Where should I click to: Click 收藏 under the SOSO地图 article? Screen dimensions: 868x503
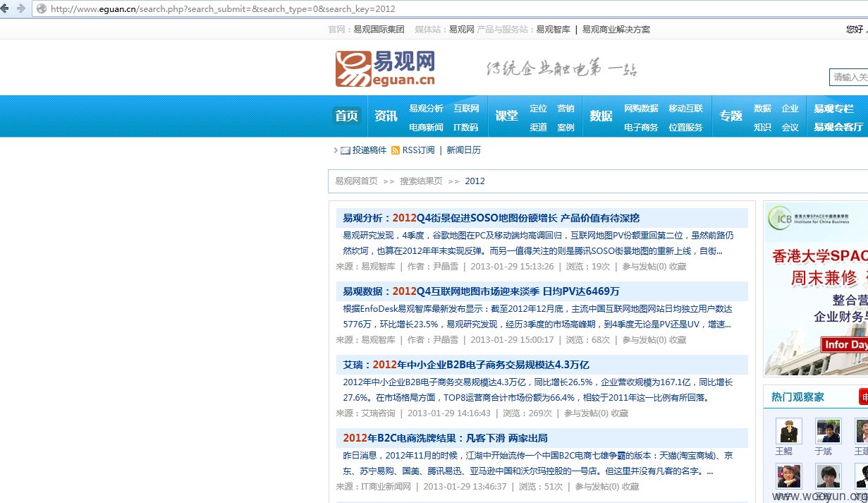[678, 267]
